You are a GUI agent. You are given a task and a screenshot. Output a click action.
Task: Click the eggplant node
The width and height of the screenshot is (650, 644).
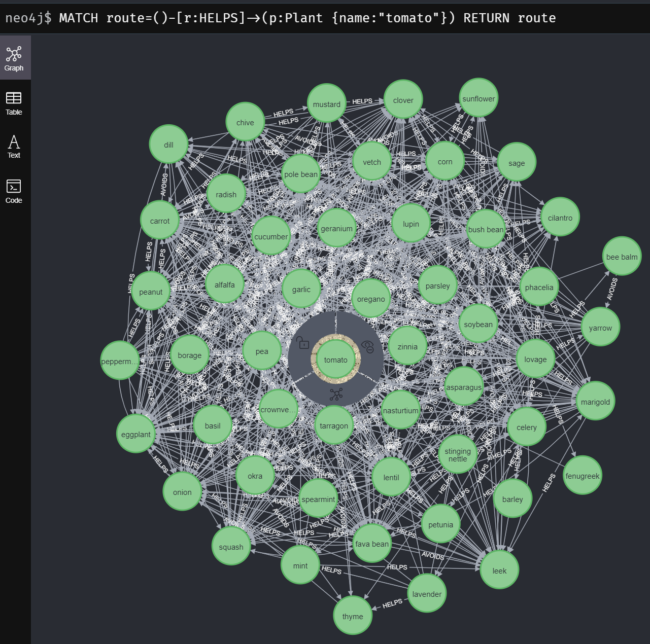(136, 435)
